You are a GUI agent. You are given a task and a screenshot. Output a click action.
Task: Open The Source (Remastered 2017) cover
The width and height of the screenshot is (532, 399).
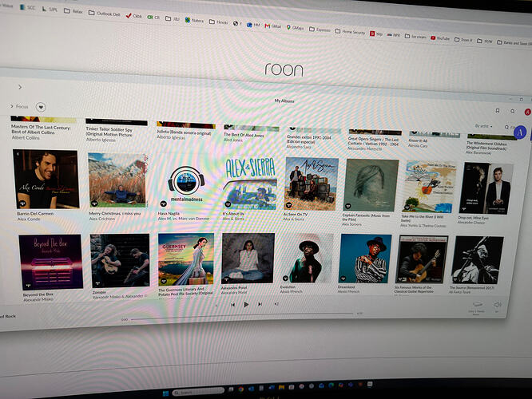pyautogui.click(x=477, y=260)
